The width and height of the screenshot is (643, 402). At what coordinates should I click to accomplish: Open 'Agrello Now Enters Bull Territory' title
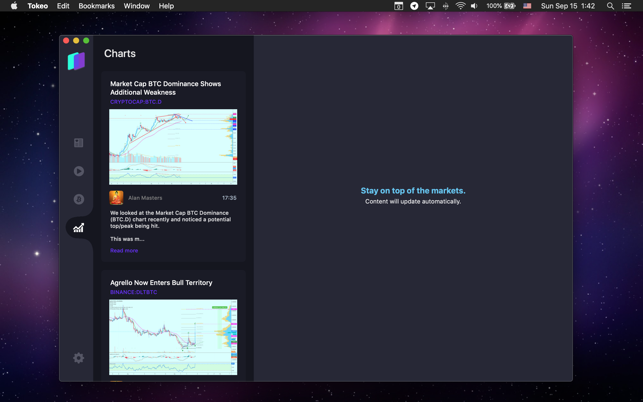[x=161, y=283]
